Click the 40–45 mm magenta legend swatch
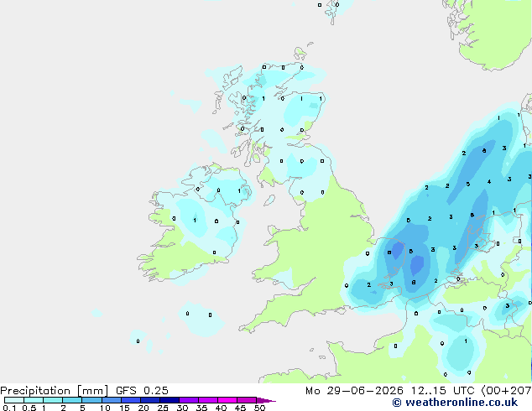 pyautogui.click(x=227, y=400)
